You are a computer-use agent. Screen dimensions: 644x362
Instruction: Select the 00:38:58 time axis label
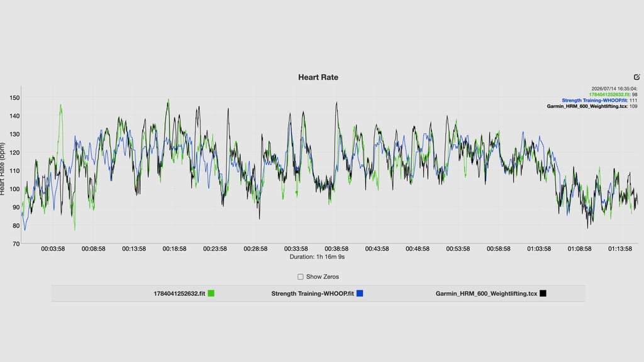coord(336,249)
